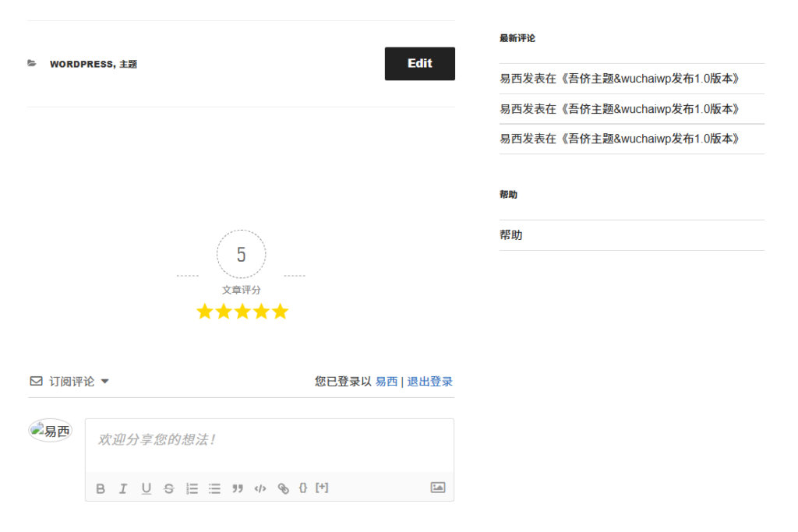Image resolution: width=798 pixels, height=532 pixels.
Task: Open the 帮助 sidebar link
Action: [x=511, y=235]
